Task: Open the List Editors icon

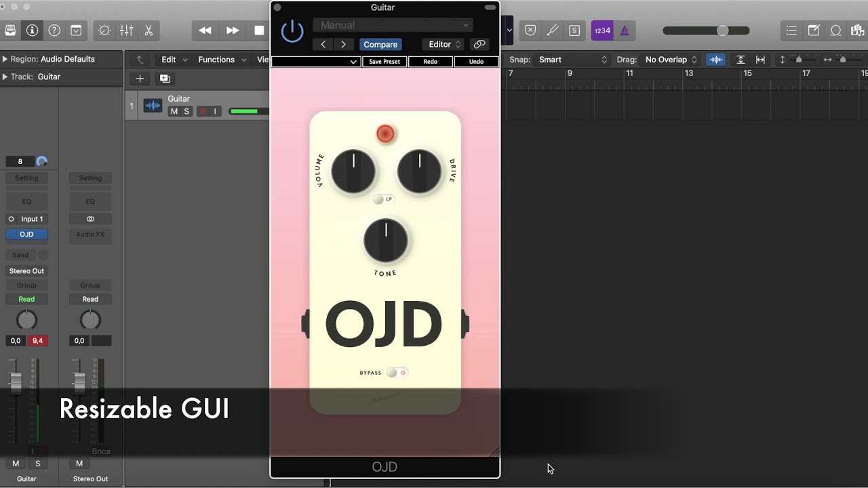Action: (791, 30)
